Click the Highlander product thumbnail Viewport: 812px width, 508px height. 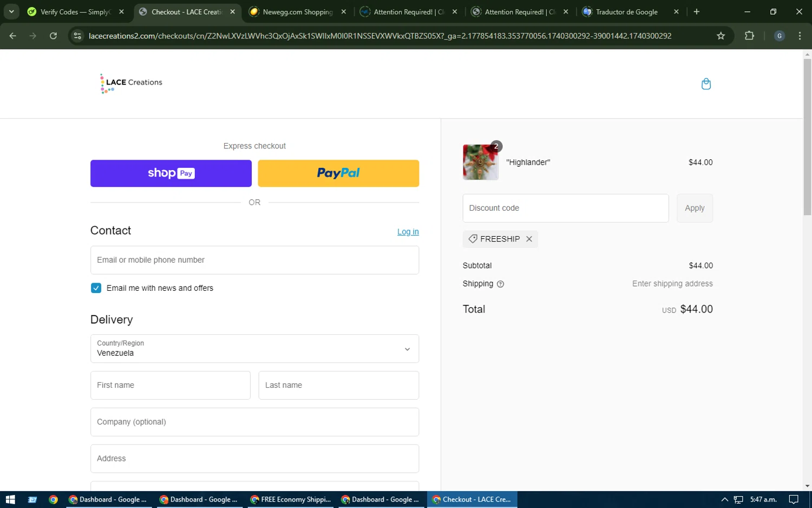[x=481, y=162]
